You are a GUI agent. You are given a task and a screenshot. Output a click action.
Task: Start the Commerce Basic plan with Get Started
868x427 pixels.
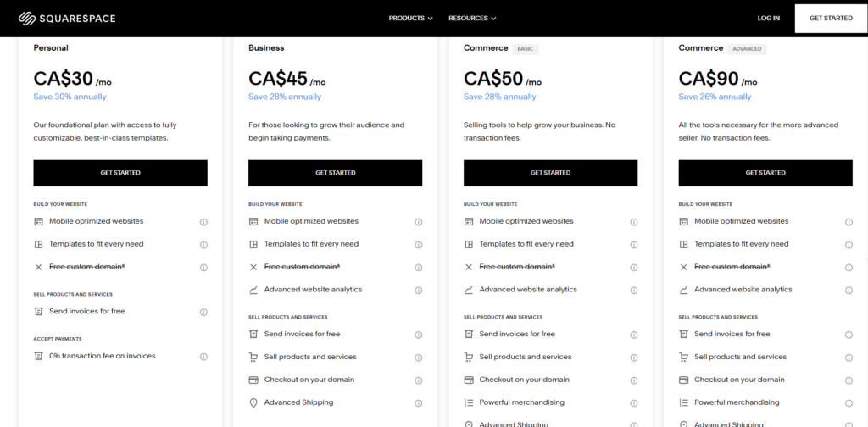(x=550, y=173)
